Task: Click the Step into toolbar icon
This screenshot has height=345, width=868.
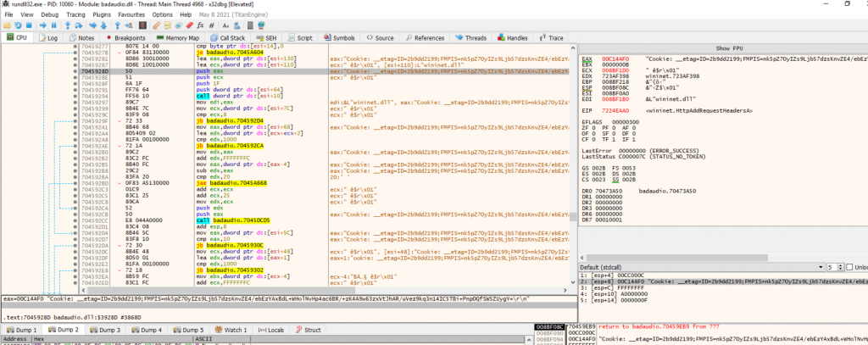Action: coord(67,25)
